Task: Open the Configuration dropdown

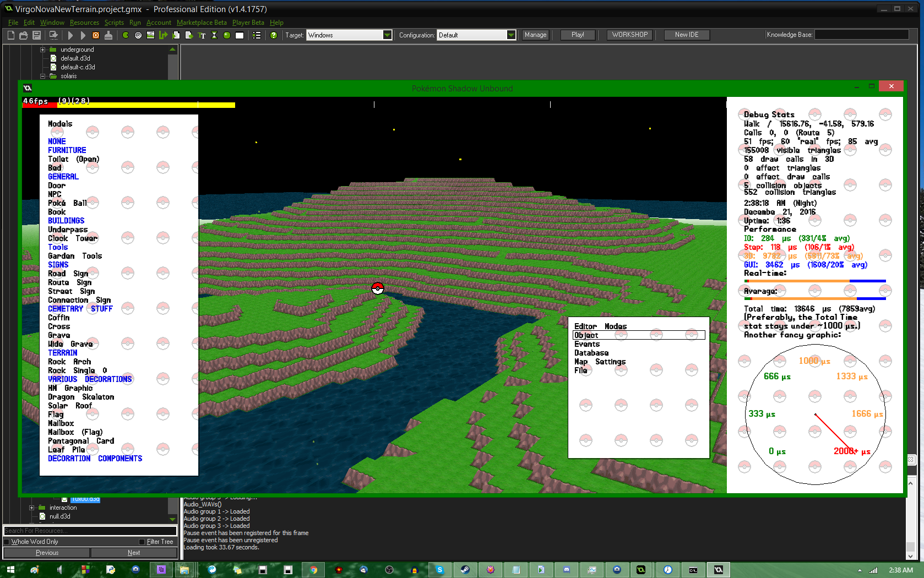Action: (x=511, y=35)
